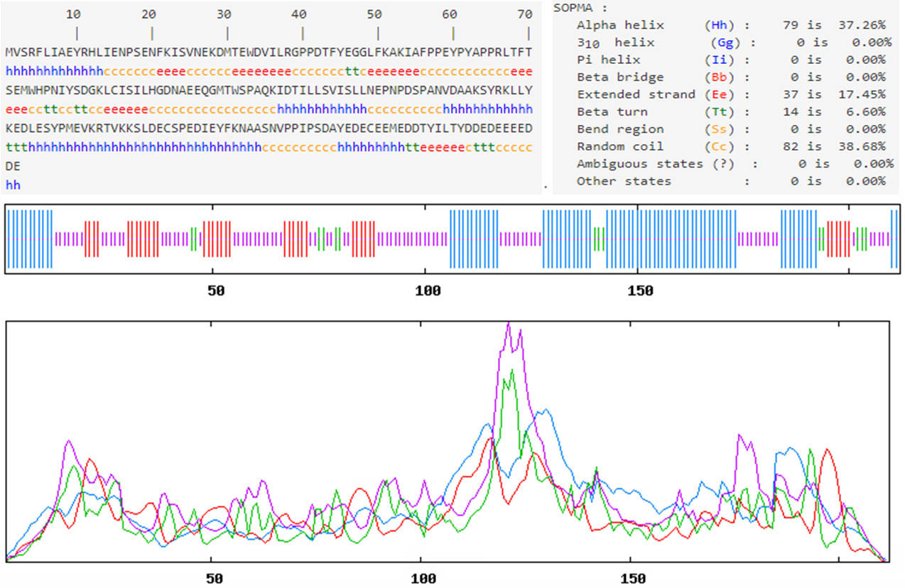This screenshot has width=905, height=588.
Task: Click position 70 on the sequence ruler
Action: coord(525,14)
